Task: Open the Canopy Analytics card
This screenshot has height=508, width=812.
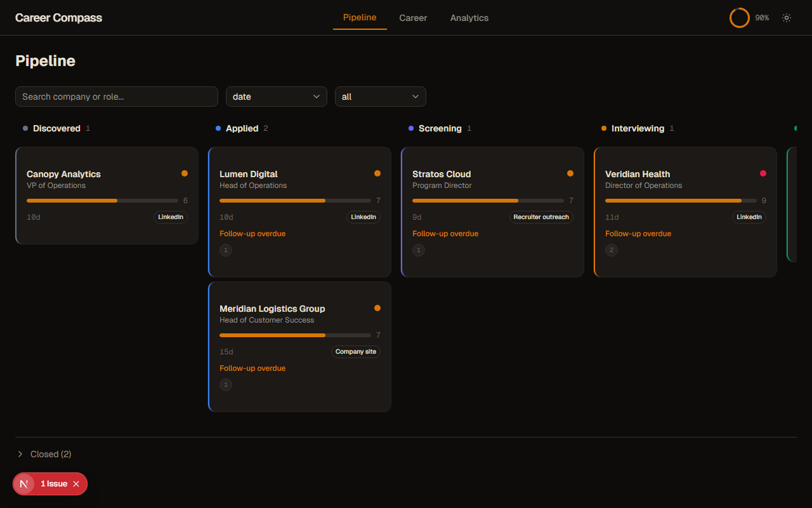Action: (107, 196)
